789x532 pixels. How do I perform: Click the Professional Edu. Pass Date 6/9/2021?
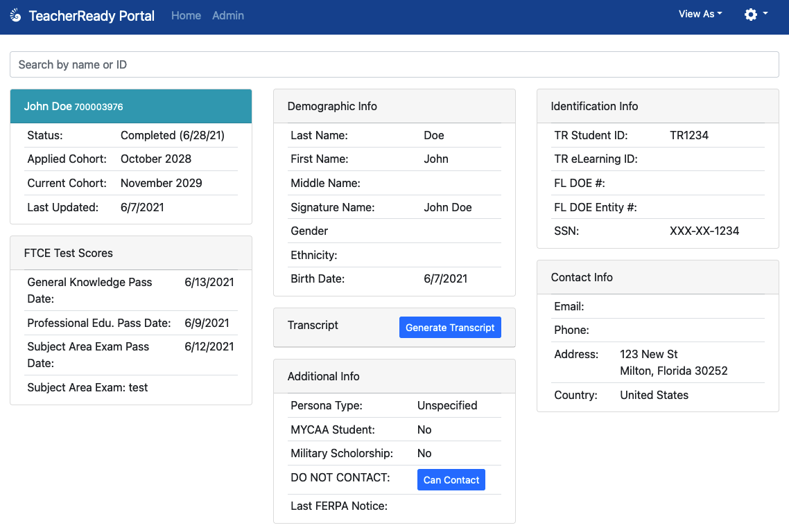pos(207,323)
